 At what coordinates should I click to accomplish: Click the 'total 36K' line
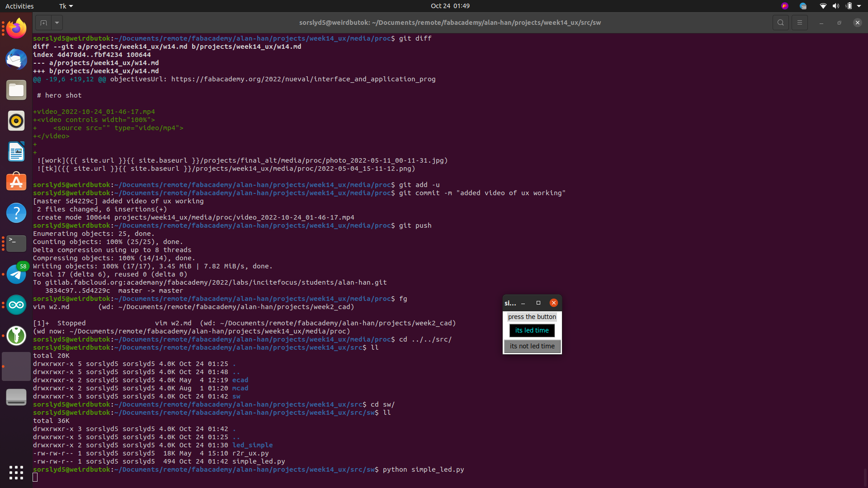click(x=51, y=421)
